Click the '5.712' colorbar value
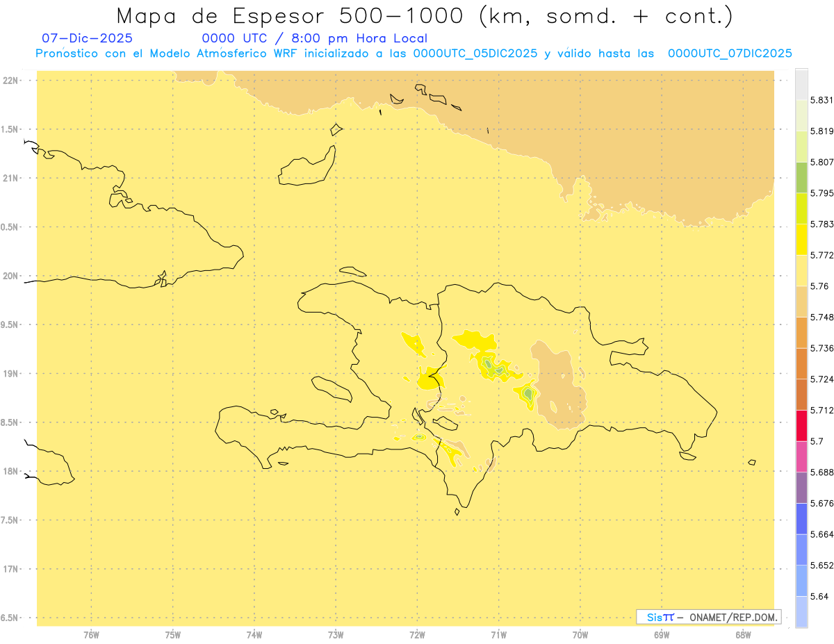Viewport: 834px width, 644px height. [x=822, y=410]
